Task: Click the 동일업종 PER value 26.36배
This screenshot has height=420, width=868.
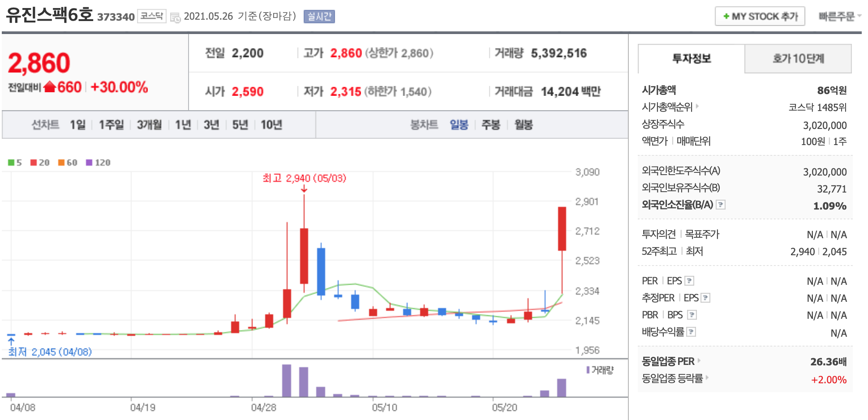Action: point(828,362)
